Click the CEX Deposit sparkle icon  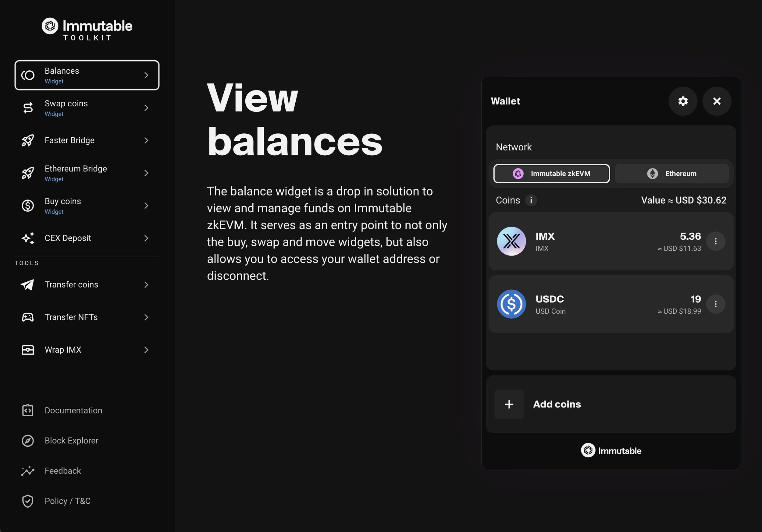(28, 238)
